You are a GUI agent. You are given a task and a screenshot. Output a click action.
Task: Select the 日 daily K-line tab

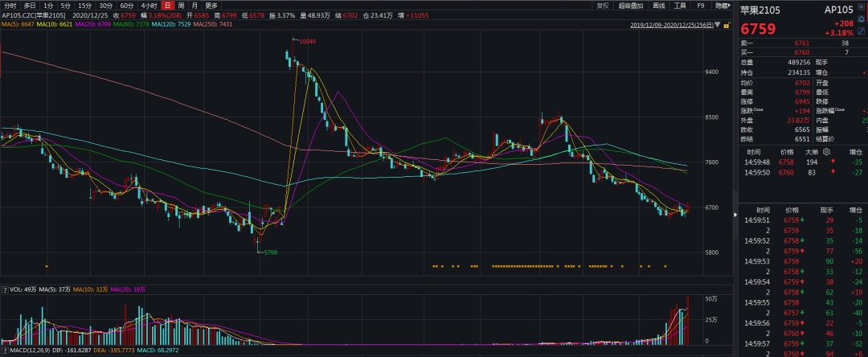coord(167,6)
